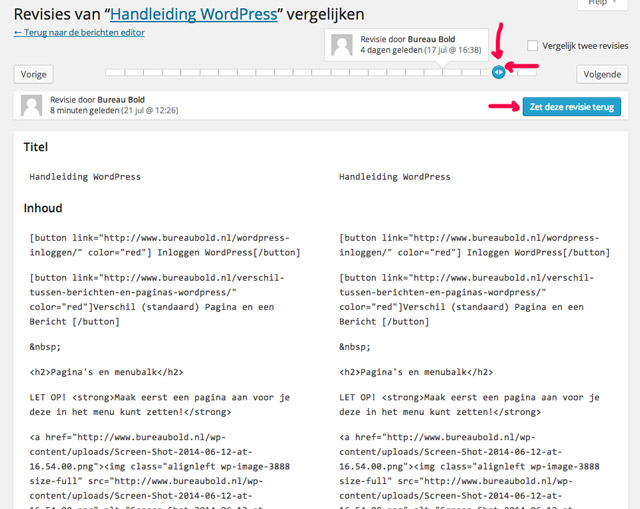Select the first tick on the revision timeline
This screenshot has height=509, width=640.
[110, 72]
